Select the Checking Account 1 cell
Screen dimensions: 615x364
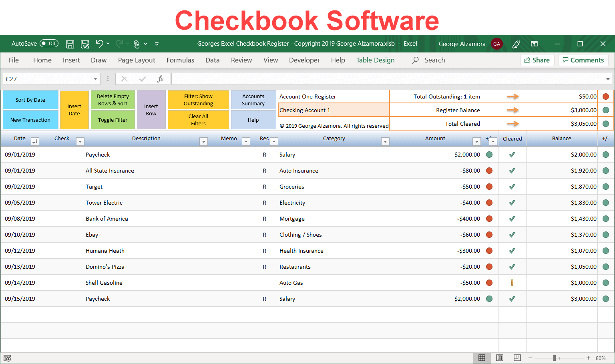click(333, 110)
